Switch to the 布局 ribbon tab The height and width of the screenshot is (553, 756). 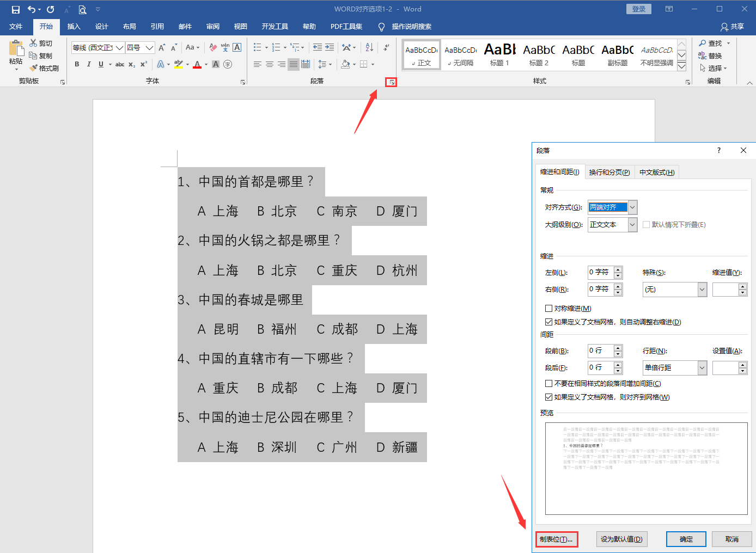click(x=129, y=26)
